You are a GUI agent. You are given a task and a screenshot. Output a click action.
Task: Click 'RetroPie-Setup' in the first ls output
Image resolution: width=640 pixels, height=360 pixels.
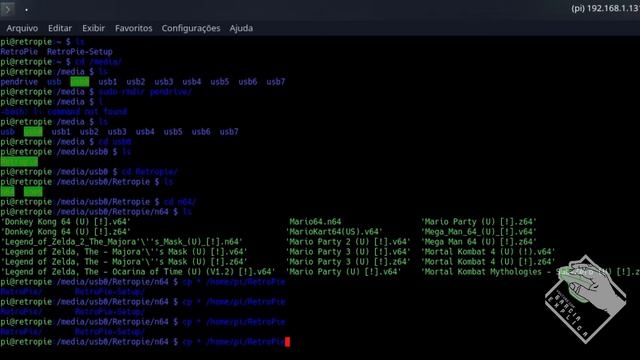tap(80, 52)
